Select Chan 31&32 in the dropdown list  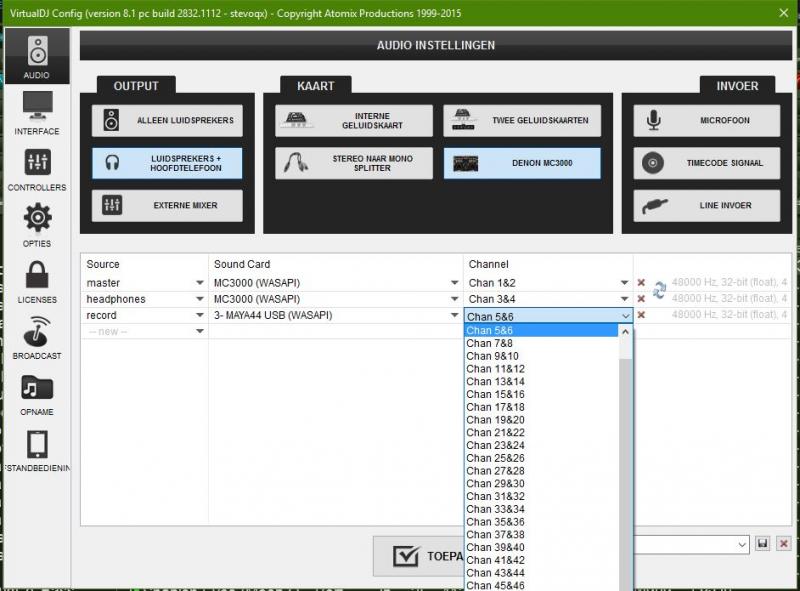pyautogui.click(x=542, y=497)
